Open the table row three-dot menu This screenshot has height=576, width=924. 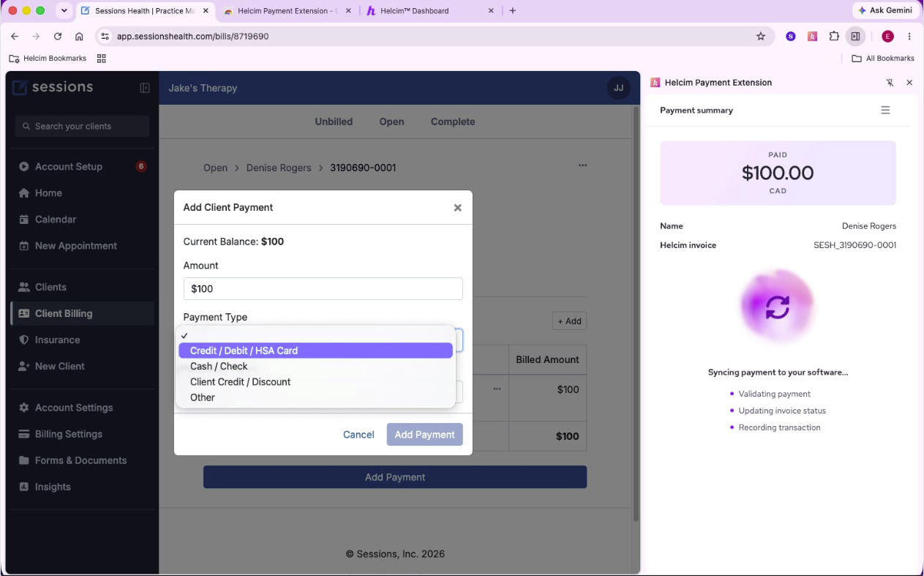pos(497,389)
